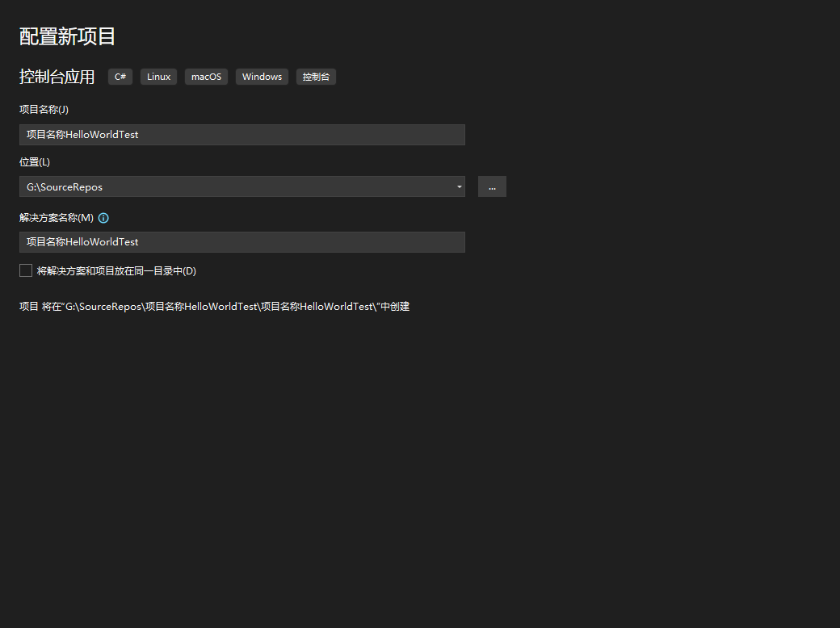
Task: Click the 位置(L) field label
Action: [35, 162]
